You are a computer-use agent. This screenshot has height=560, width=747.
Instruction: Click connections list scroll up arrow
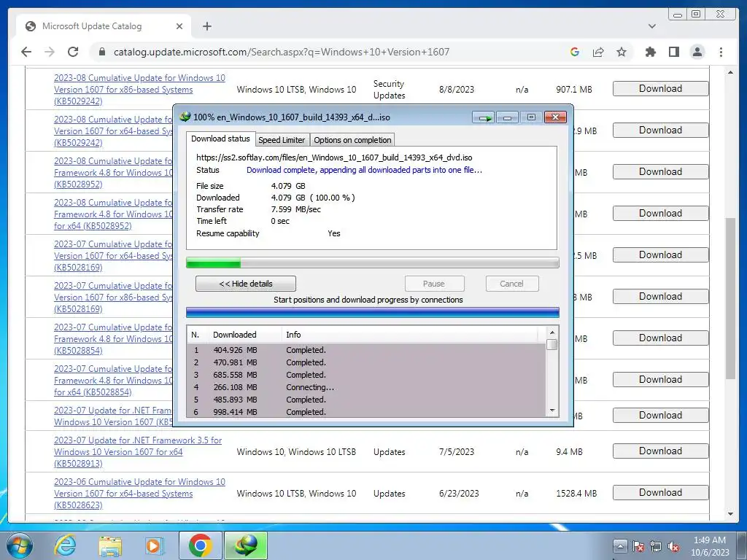tap(552, 332)
